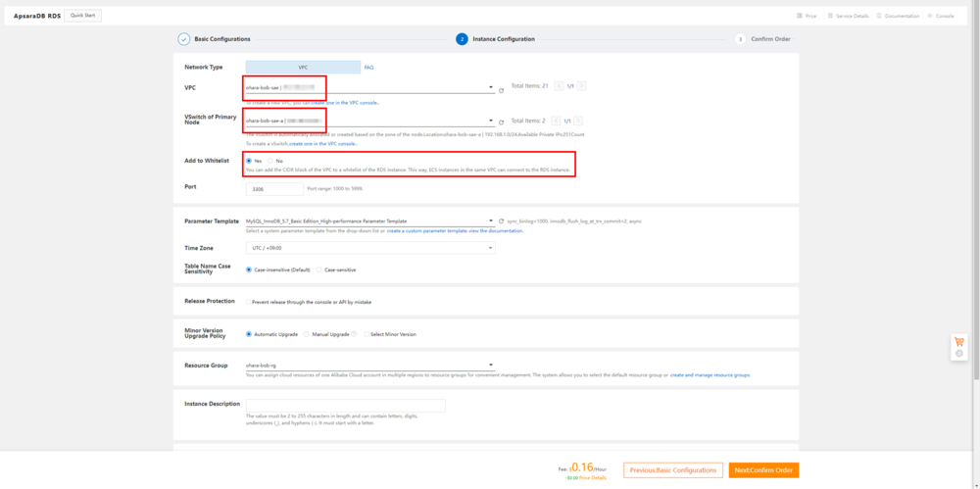Click the step 2 circle icon

[x=462, y=39]
